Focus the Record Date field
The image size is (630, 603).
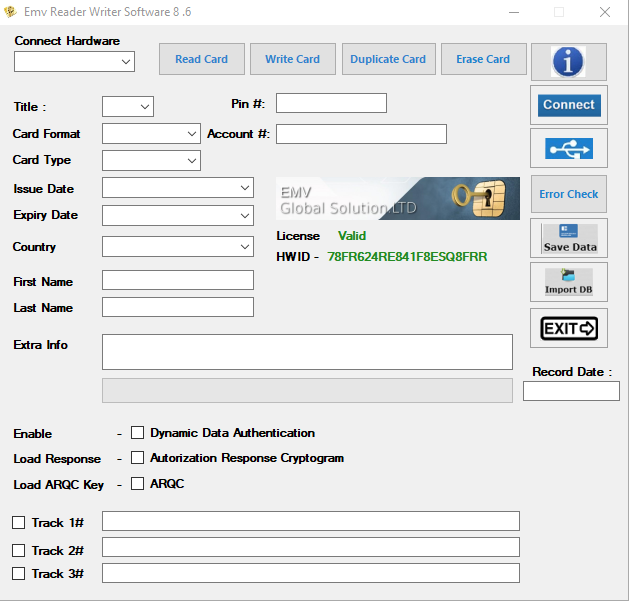[x=571, y=391]
